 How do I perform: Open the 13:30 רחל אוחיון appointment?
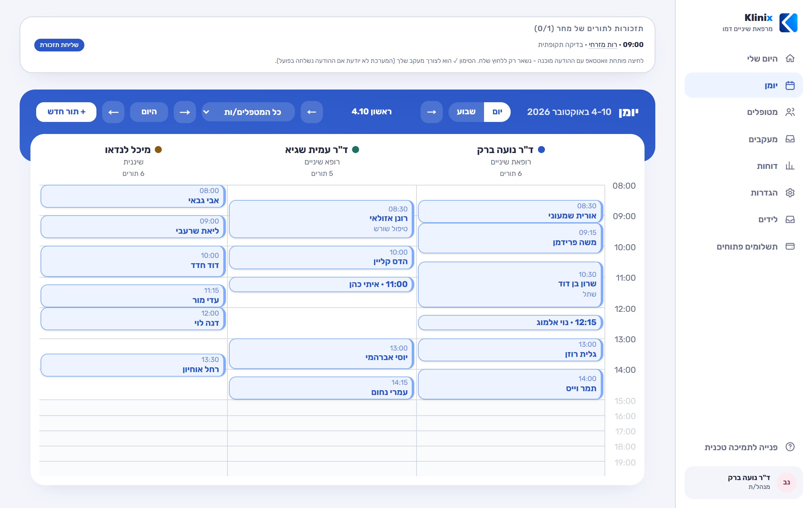[133, 365]
